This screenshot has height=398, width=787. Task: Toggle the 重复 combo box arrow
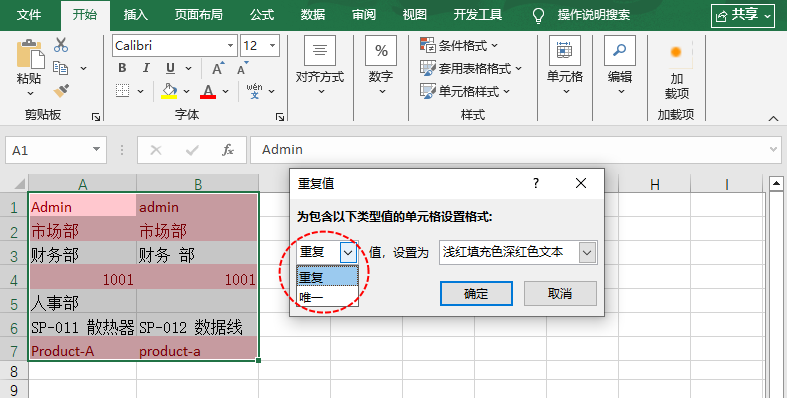pos(348,252)
